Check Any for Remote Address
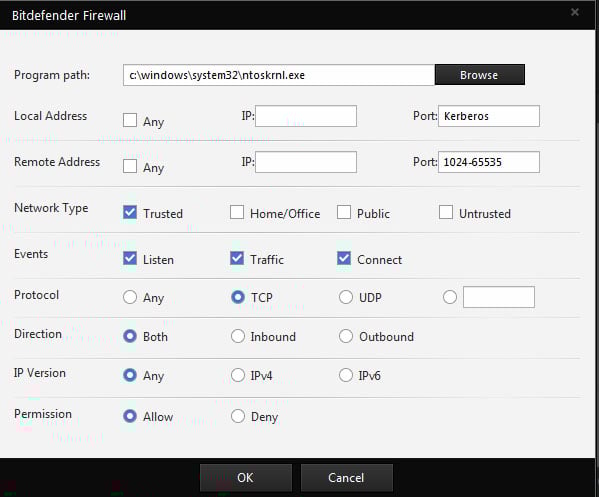The height and width of the screenshot is (497, 599). tap(130, 166)
